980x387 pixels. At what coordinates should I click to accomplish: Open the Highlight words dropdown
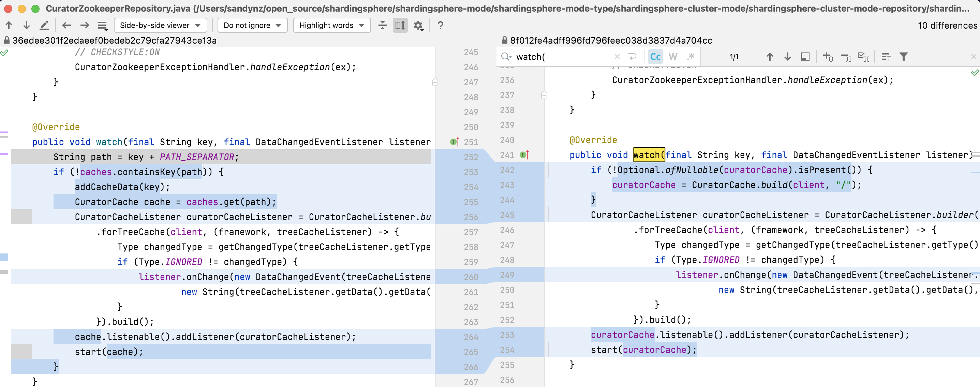coord(331,26)
